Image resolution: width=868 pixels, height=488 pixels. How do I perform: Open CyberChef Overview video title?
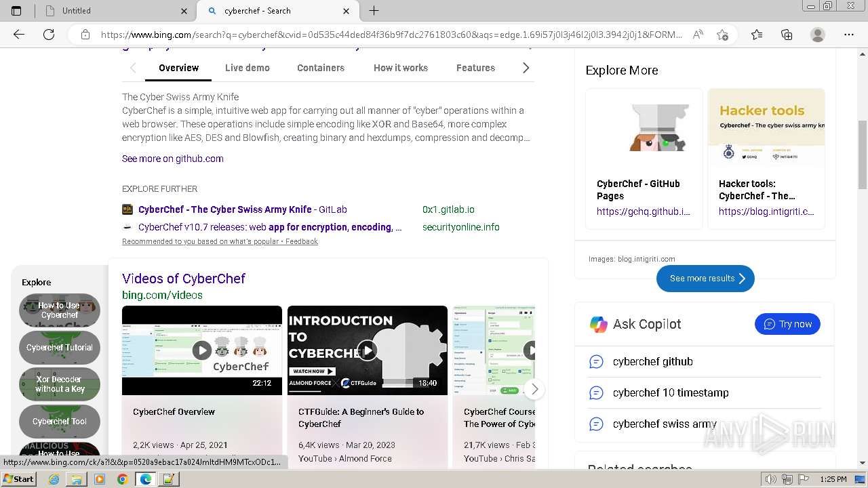[174, 412]
